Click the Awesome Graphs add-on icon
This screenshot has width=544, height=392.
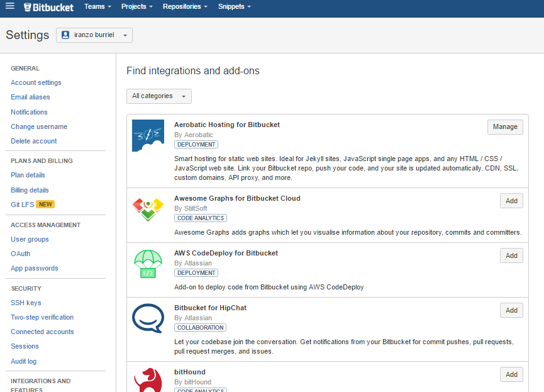pos(148,209)
